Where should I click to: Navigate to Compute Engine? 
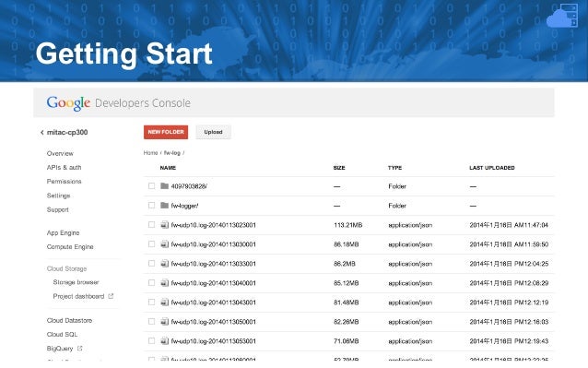click(x=70, y=247)
